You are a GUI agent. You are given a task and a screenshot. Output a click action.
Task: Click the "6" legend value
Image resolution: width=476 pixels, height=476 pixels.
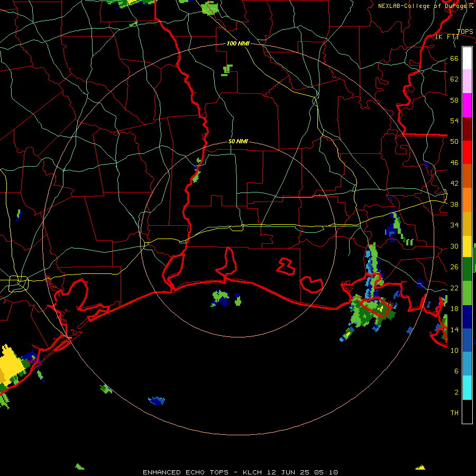456,371
